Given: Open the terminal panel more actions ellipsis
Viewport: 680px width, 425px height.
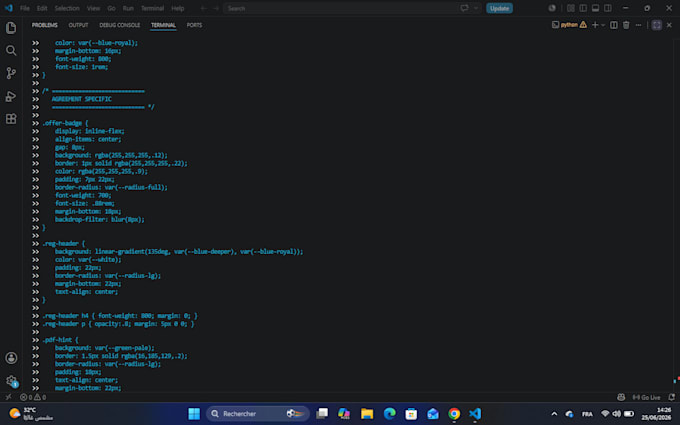Looking at the screenshot, I should click(x=638, y=25).
